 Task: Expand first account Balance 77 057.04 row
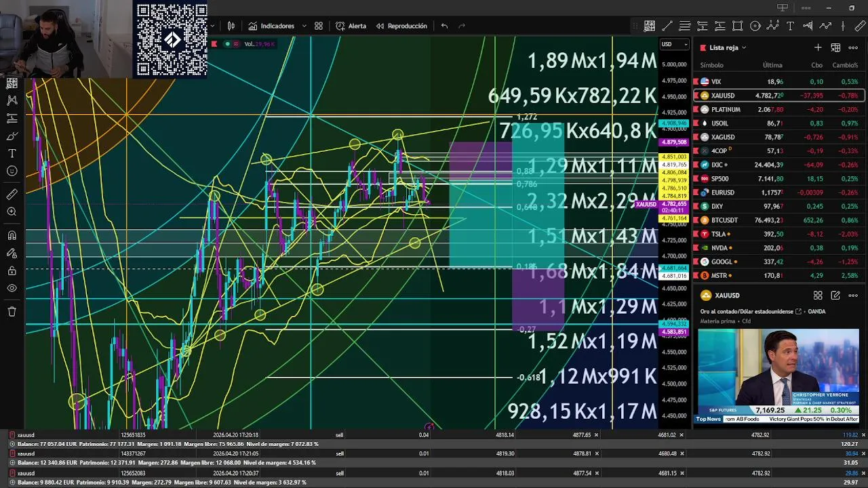(x=12, y=444)
